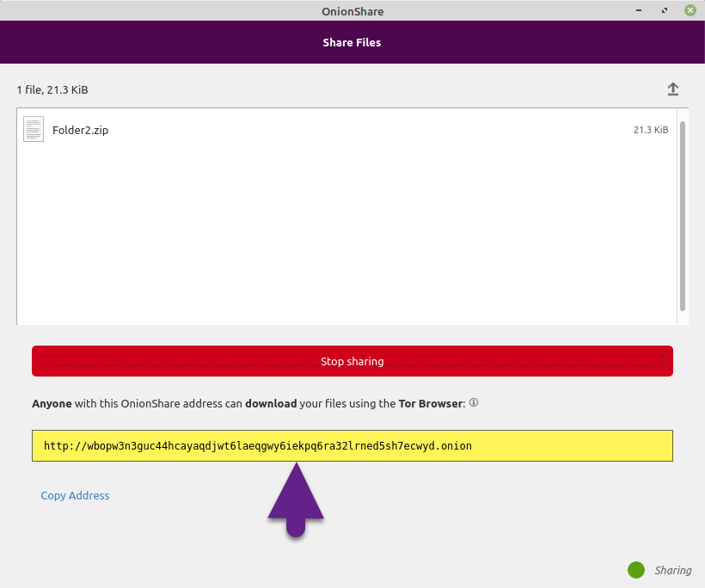Screen dimensions: 705x588
Task: Click the Share Files header title
Action: (352, 43)
